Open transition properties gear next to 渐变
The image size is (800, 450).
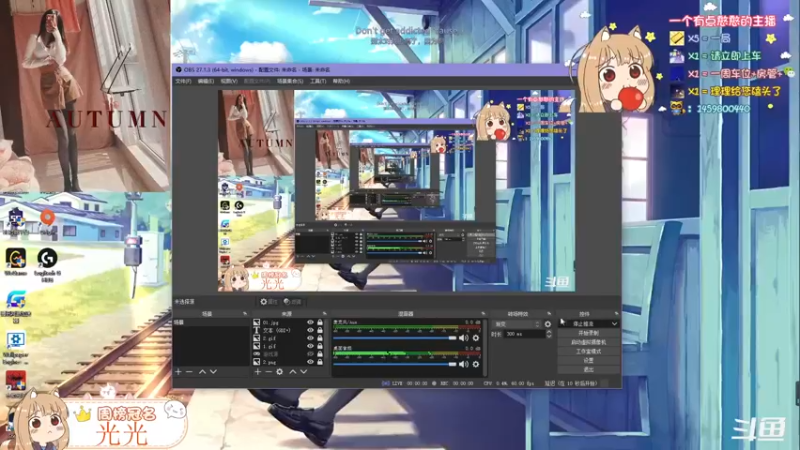point(547,324)
